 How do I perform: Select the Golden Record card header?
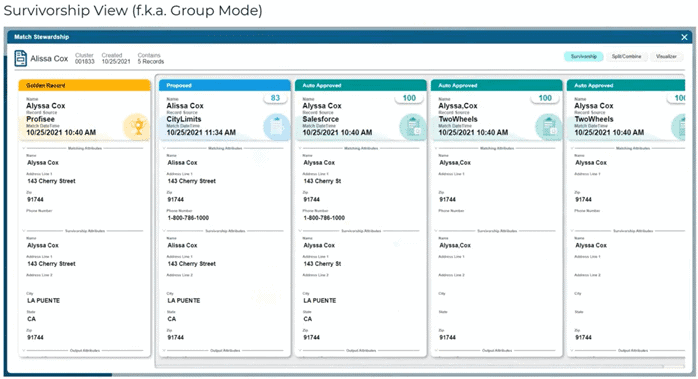(85, 85)
